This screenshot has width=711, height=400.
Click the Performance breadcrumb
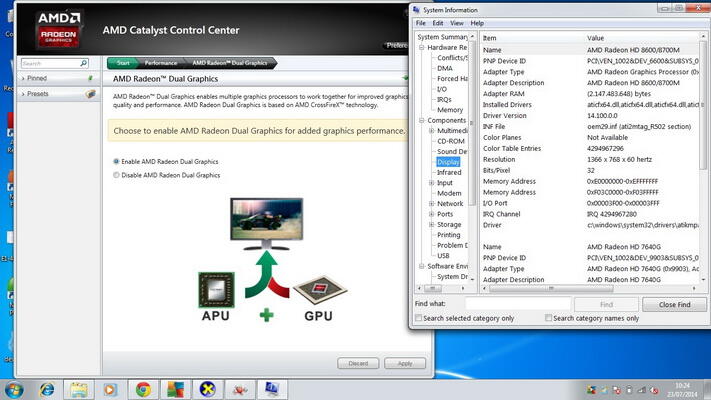[x=161, y=63]
